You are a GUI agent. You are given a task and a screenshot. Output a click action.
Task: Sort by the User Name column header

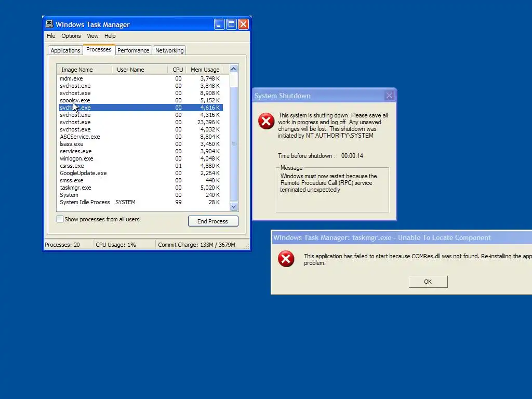click(x=140, y=70)
